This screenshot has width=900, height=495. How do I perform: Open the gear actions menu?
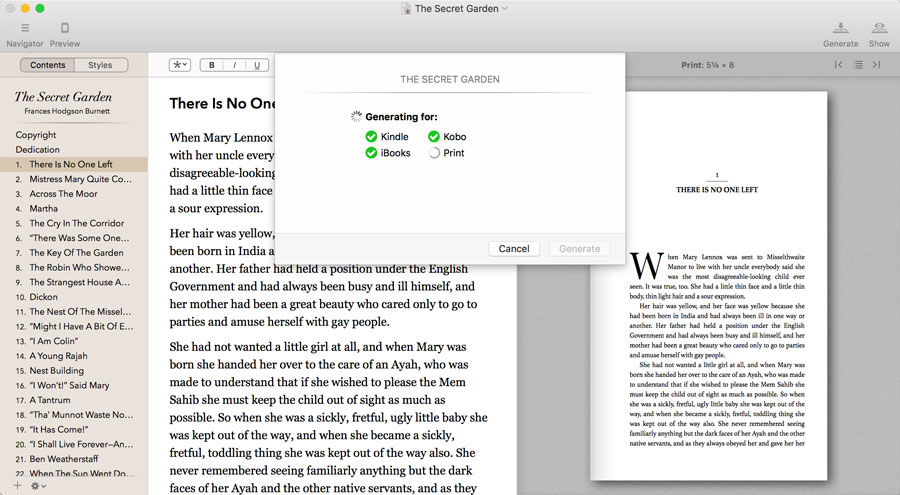[38, 486]
